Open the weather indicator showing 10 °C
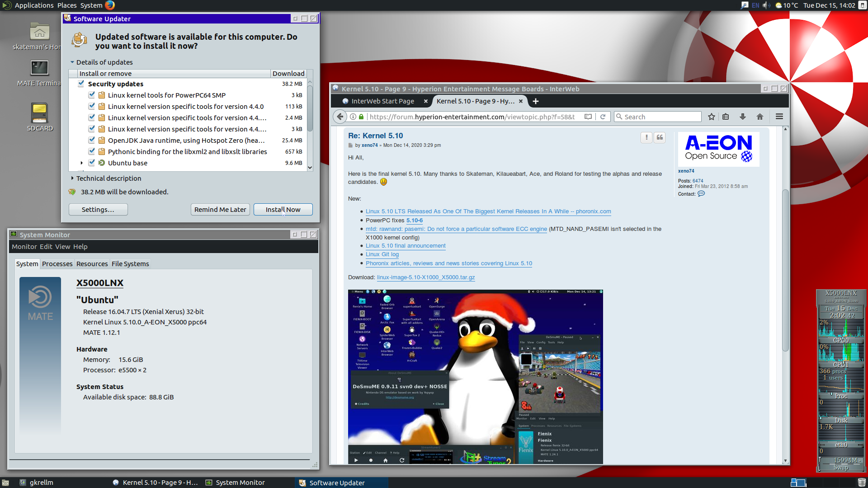 point(787,5)
